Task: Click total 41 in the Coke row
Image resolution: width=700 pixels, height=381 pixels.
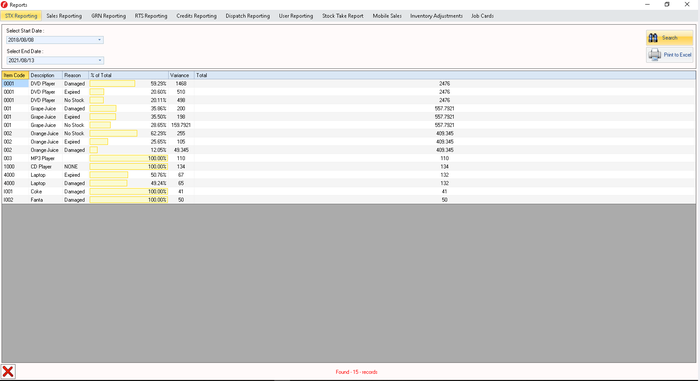Action: point(444,192)
